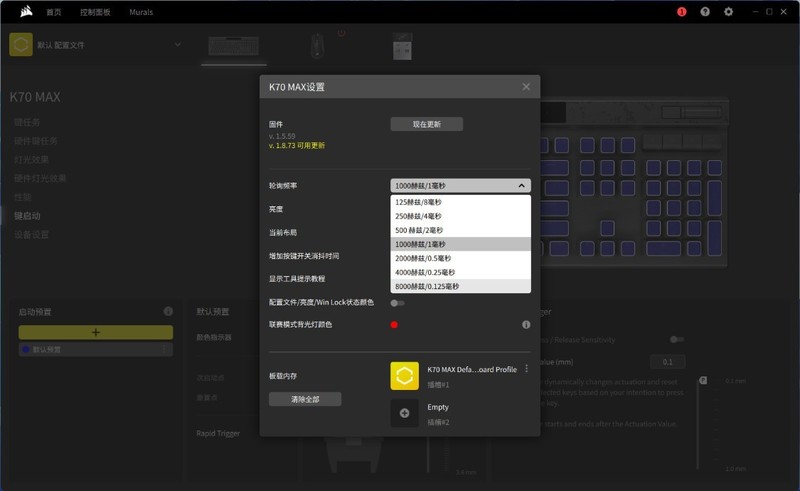800x491 pixels.
Task: Select 2000赫兹/0.5毫秒 polling rate option
Action: [x=460, y=258]
